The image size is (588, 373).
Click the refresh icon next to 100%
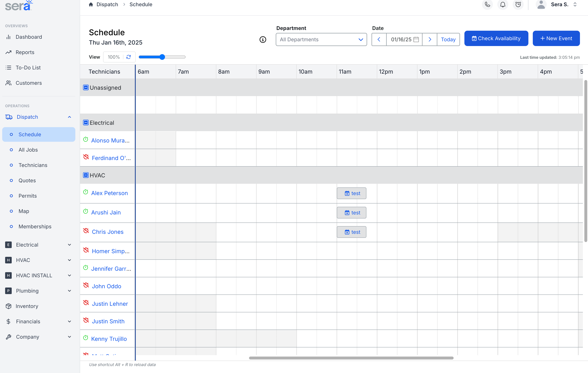click(129, 57)
